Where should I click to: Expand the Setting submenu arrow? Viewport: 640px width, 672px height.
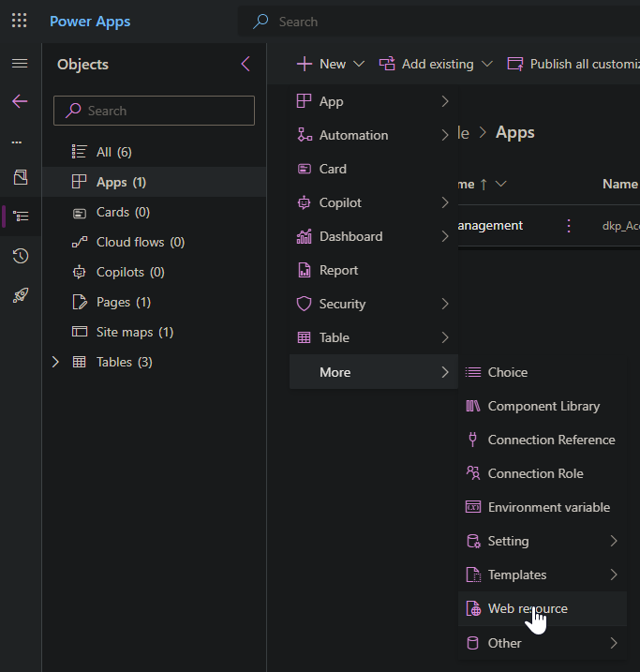(614, 541)
